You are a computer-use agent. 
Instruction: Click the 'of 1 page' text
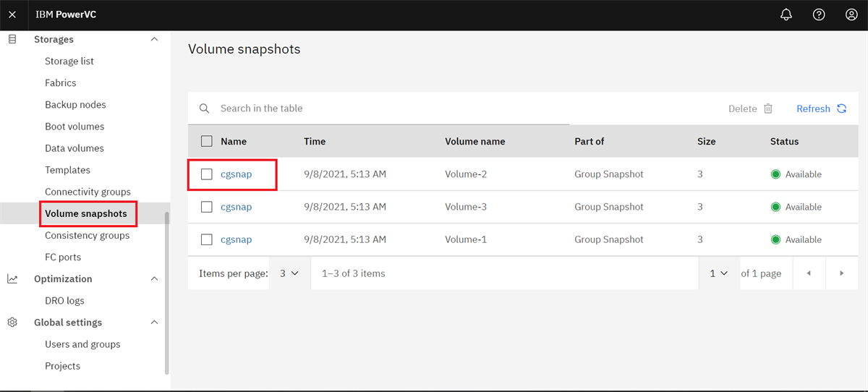click(x=761, y=273)
